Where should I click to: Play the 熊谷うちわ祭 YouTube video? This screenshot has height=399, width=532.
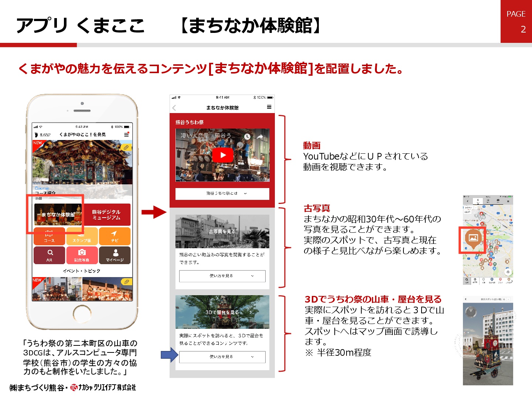pyautogui.click(x=223, y=155)
